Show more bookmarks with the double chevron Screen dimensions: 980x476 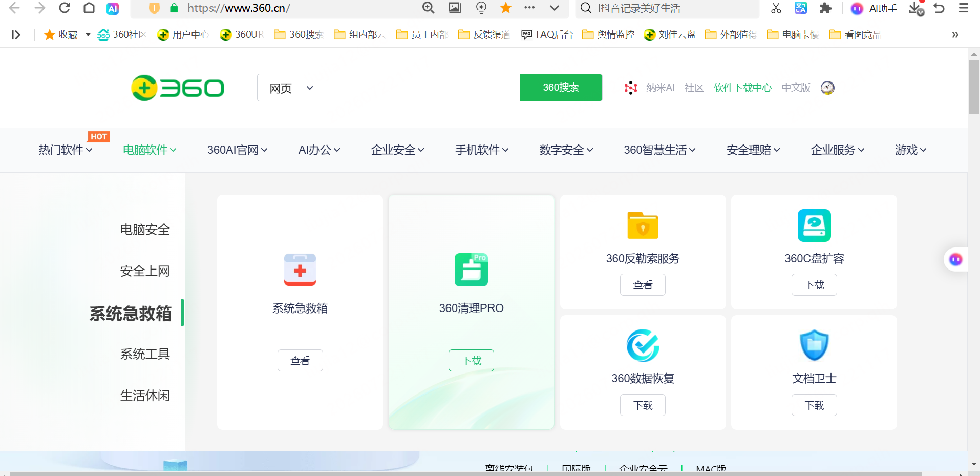click(955, 35)
